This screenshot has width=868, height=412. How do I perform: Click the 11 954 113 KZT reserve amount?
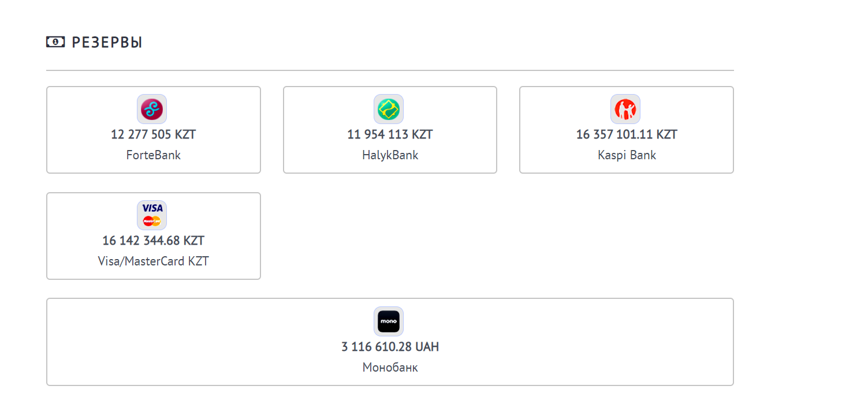[x=390, y=134]
